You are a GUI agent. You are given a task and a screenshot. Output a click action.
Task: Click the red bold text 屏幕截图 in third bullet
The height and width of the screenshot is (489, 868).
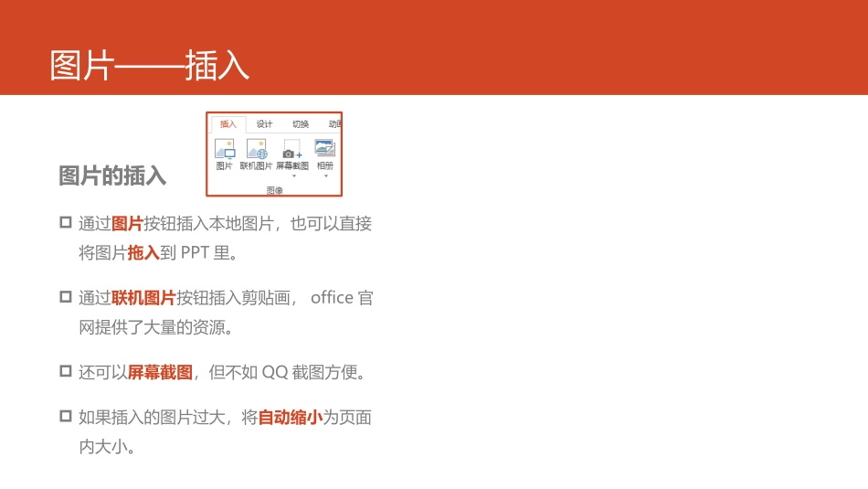160,372
